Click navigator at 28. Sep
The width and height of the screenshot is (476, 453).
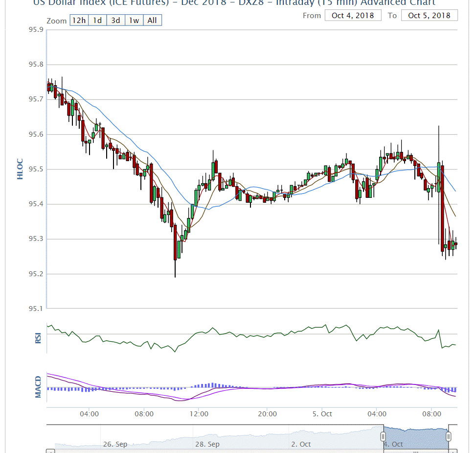[207, 444]
